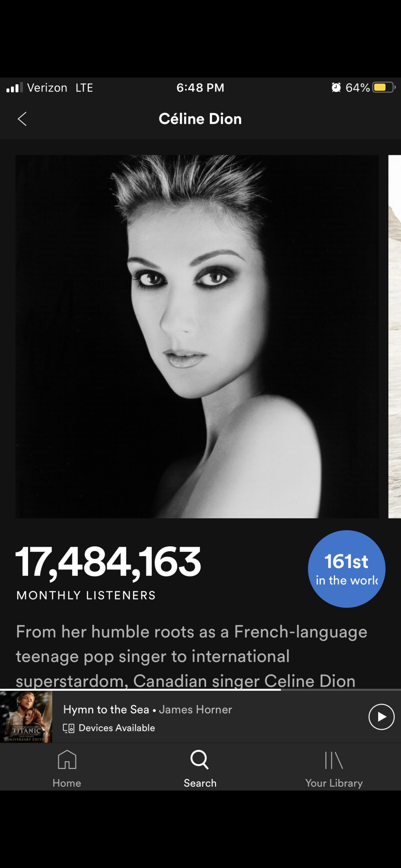Tap the Your Library tab label
The image size is (401, 868).
coord(334,783)
